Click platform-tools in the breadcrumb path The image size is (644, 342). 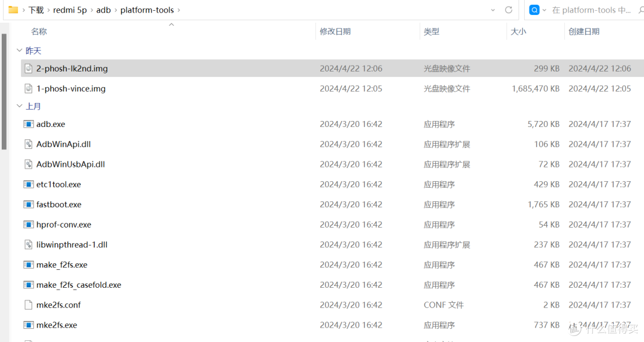[147, 10]
